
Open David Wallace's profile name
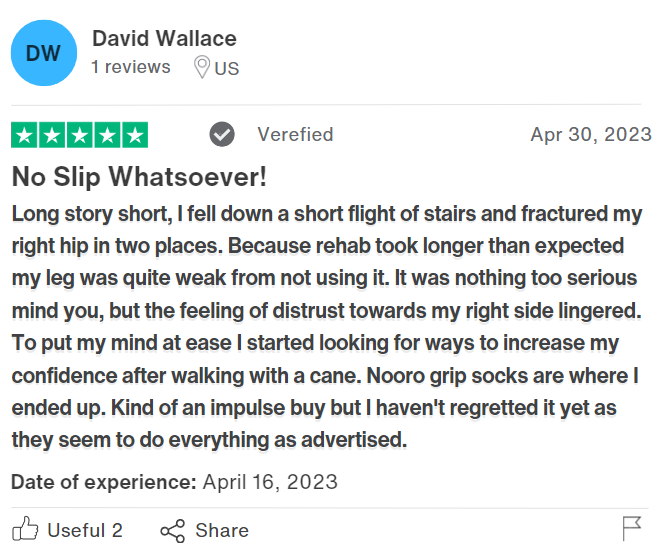point(164,39)
